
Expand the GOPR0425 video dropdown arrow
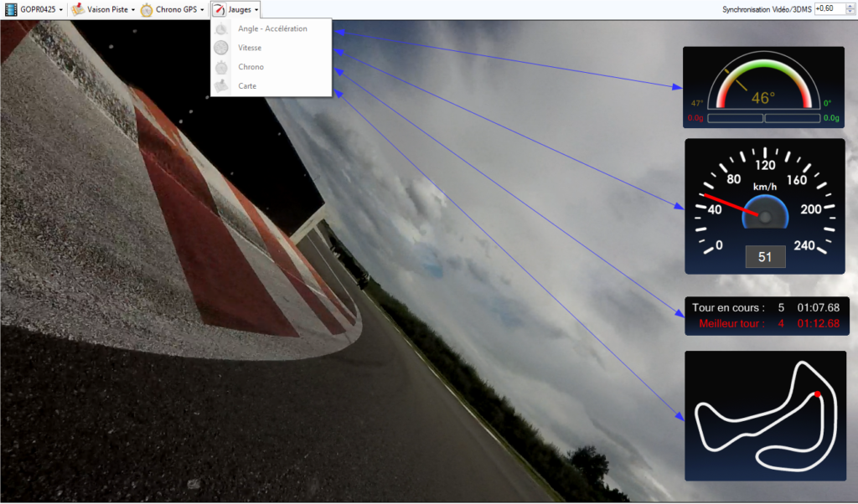(x=61, y=10)
